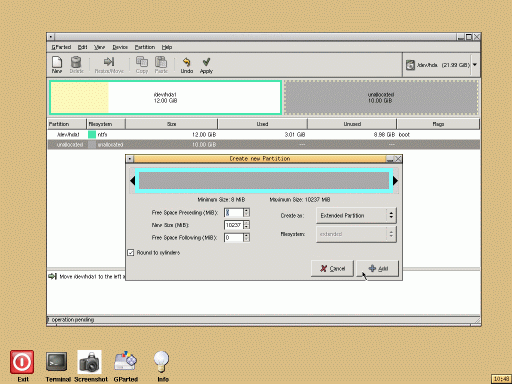The image size is (512, 384).
Task: Click the Minimum Size 8 MiB label
Action: (221, 200)
